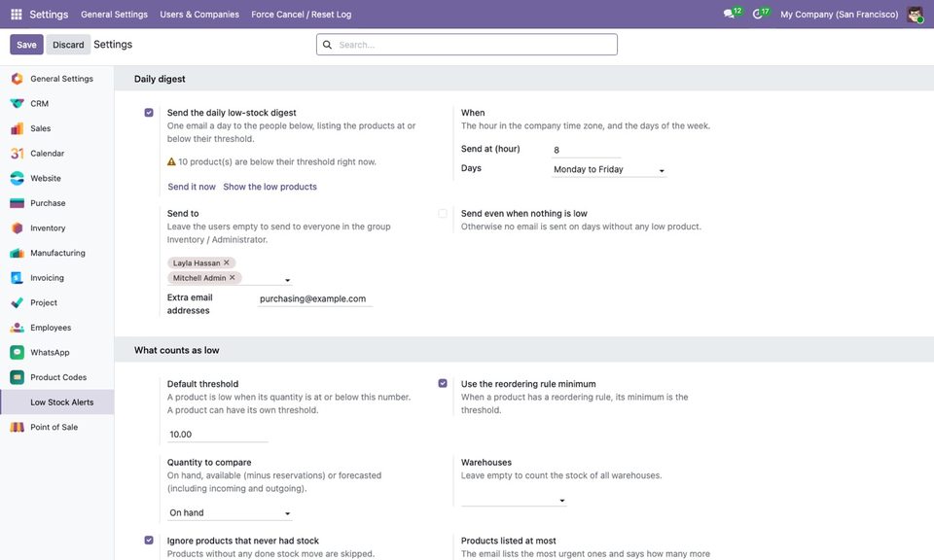
Task: Open the Warehouses selection dropdown
Action: click(x=514, y=500)
